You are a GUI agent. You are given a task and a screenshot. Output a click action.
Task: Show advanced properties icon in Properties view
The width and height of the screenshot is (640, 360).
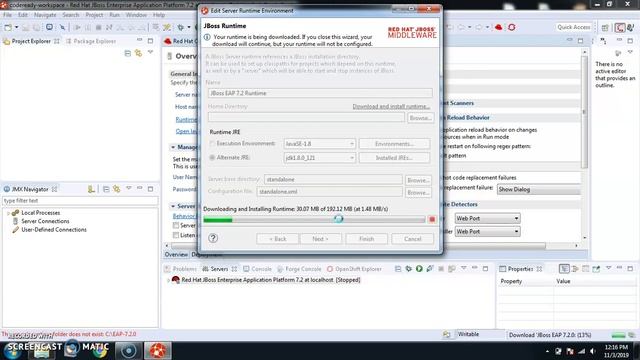tap(575, 269)
